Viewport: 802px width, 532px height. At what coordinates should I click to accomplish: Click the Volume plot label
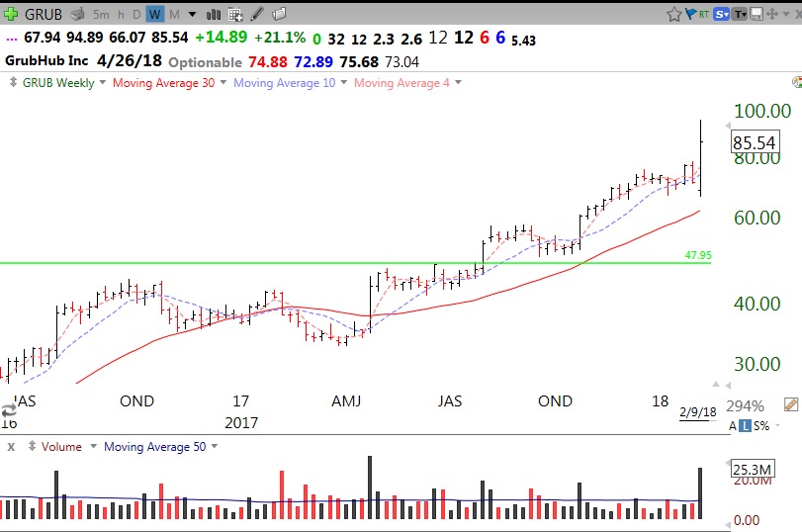click(61, 447)
